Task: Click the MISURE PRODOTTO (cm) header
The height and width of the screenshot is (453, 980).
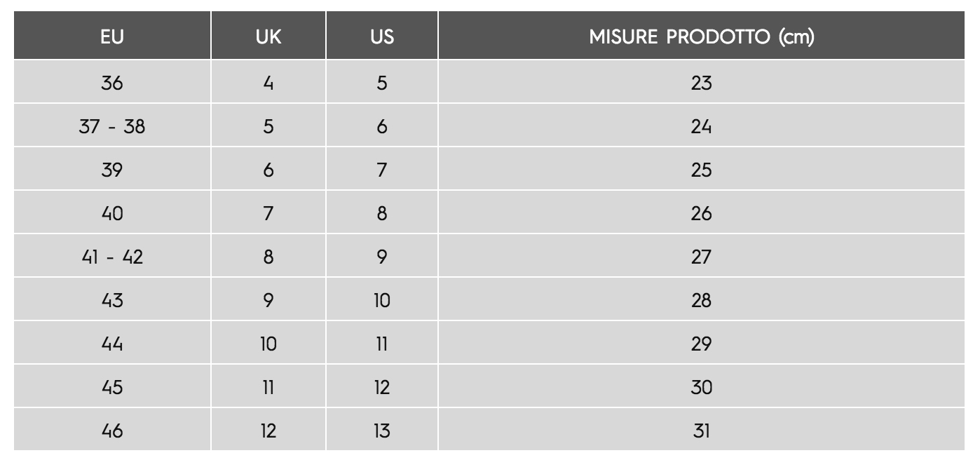Action: point(702,37)
